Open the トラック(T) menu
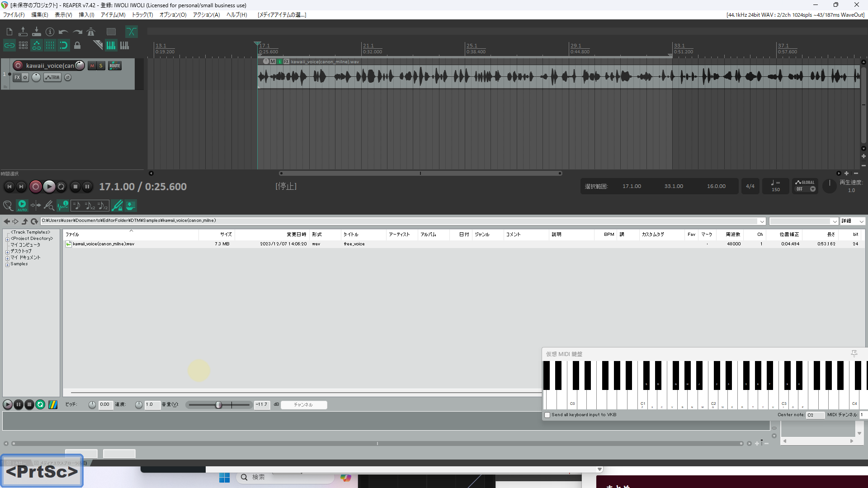The height and width of the screenshot is (488, 868). click(142, 15)
